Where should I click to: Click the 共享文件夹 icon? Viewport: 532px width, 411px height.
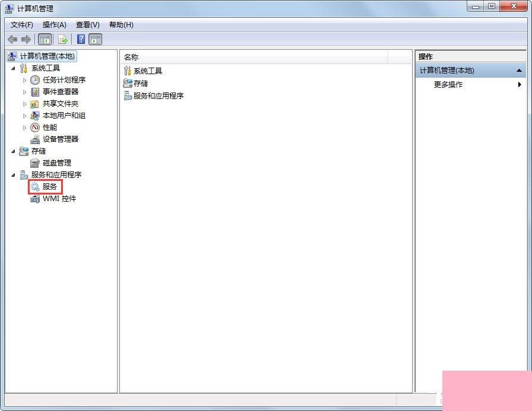click(34, 104)
